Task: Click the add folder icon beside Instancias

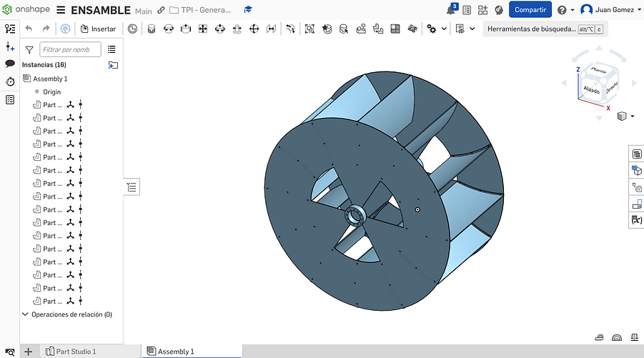Action: [113, 65]
